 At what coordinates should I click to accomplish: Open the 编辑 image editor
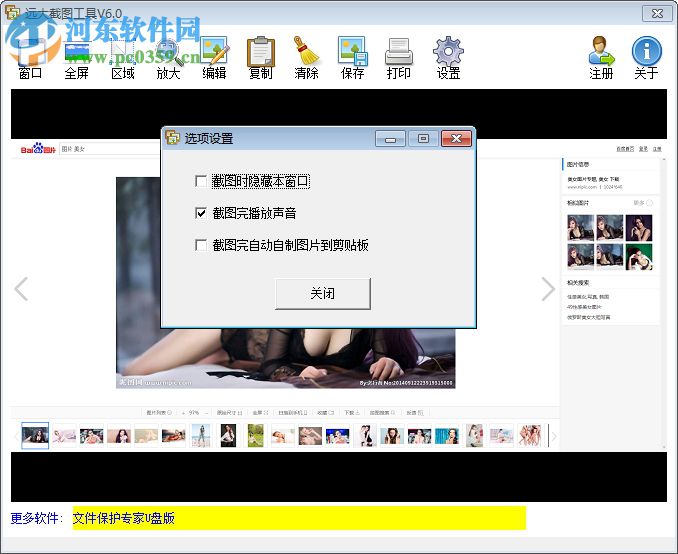pyautogui.click(x=214, y=58)
